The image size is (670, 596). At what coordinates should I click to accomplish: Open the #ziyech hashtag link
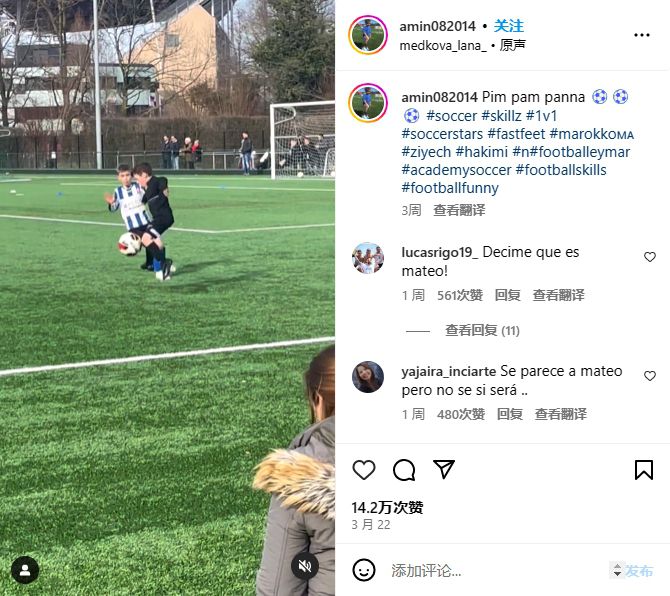click(426, 152)
